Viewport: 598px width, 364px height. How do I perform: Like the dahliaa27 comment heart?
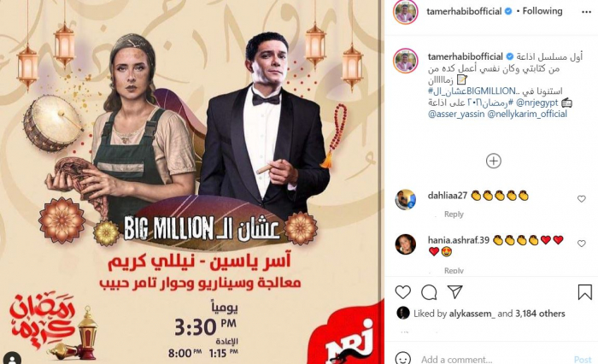(581, 199)
